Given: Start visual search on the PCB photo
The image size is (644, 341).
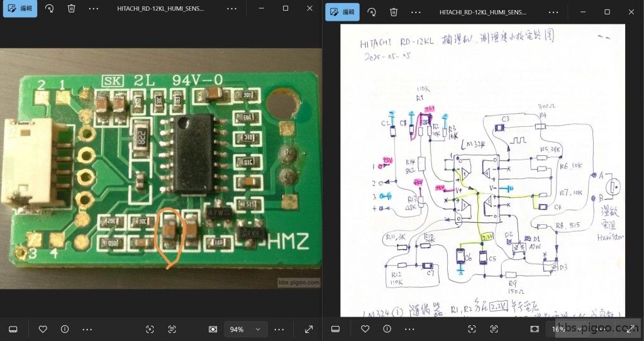Looking at the screenshot, I should click(150, 329).
